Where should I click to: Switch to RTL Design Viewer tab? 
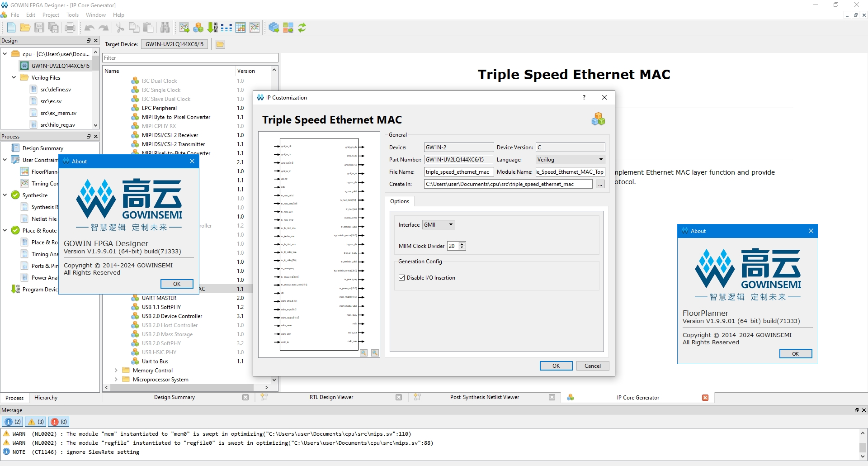331,397
